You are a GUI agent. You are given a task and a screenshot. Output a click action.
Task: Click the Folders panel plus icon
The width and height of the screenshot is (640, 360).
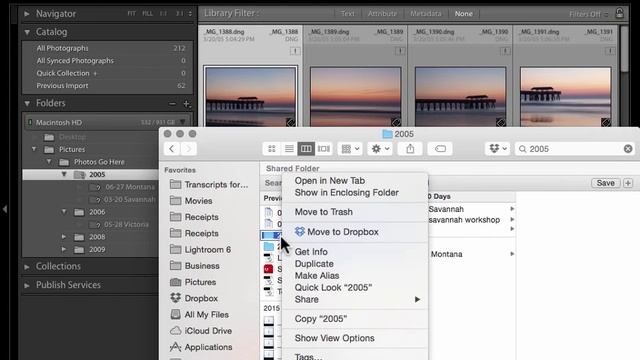click(x=187, y=104)
